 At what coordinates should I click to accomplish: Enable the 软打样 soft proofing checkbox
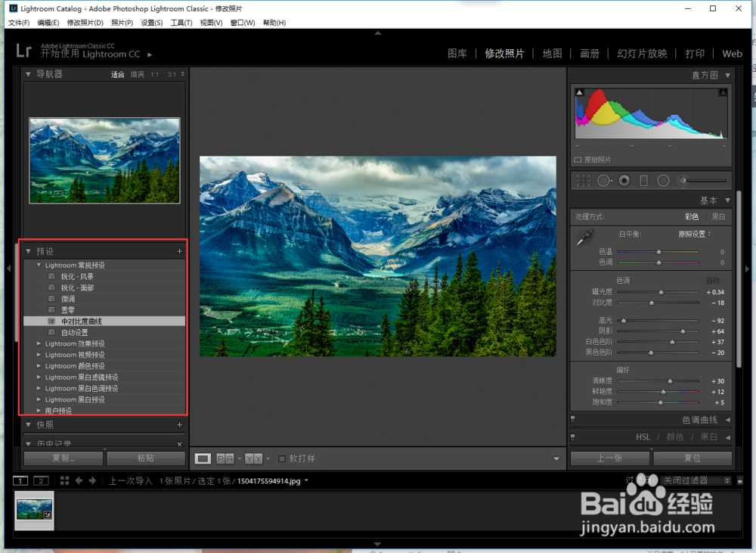282,458
